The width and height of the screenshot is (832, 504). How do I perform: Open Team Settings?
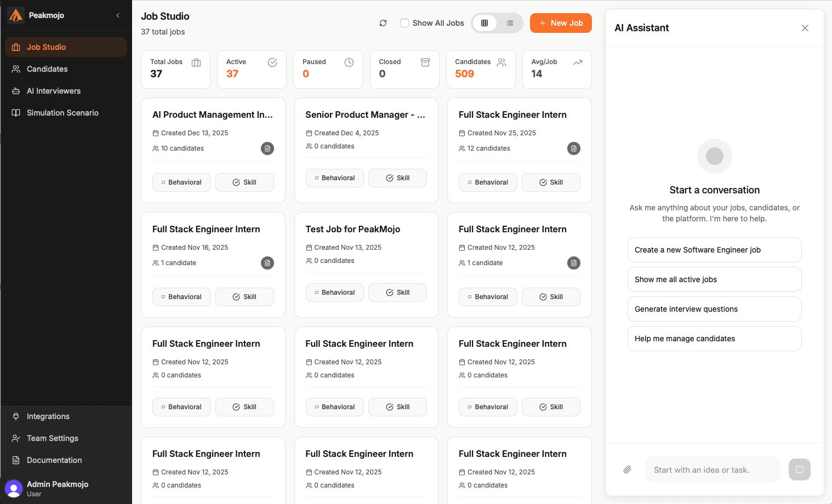click(x=66, y=438)
